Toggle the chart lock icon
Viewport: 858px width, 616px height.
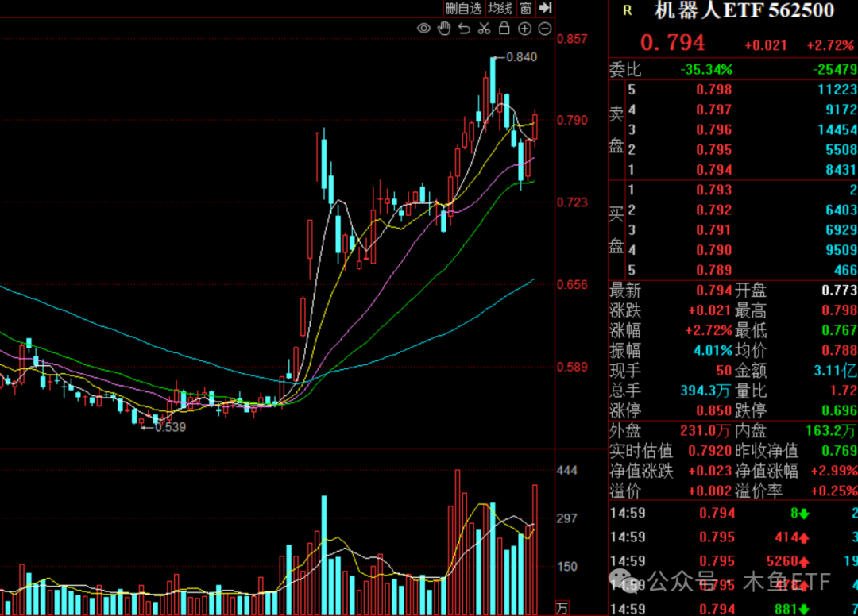tap(504, 29)
